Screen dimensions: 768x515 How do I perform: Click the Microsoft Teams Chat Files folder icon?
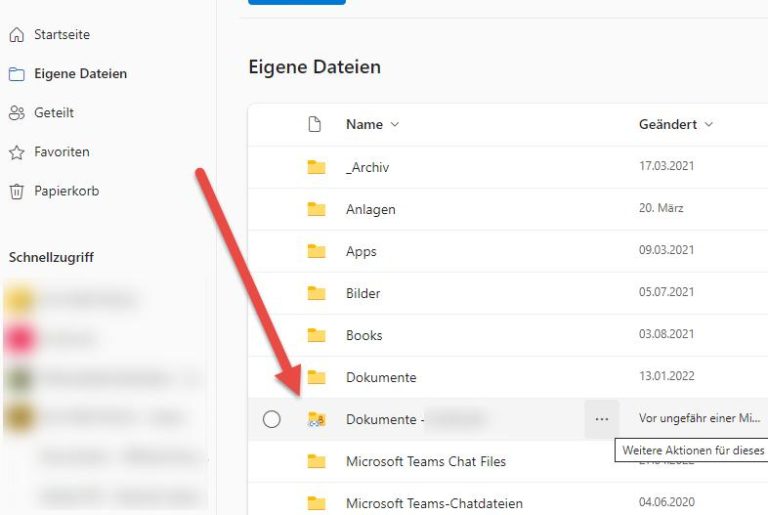pyautogui.click(x=316, y=461)
